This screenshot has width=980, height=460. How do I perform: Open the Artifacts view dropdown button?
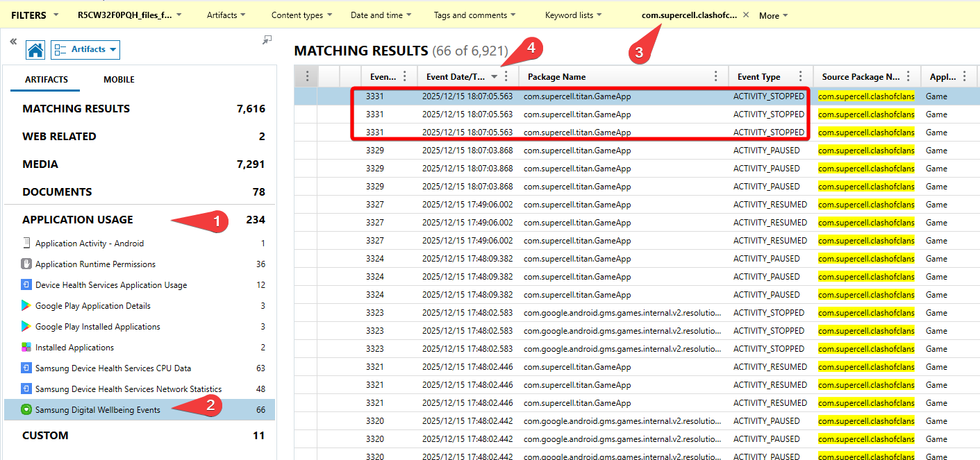pyautogui.click(x=85, y=49)
